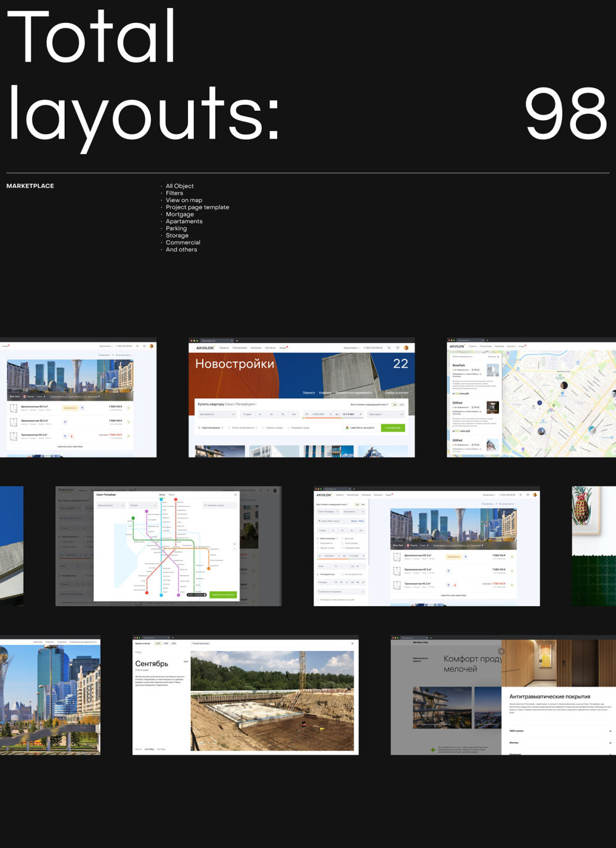Open the September construction site photo
Screen dimensions: 616x848
click(x=272, y=702)
